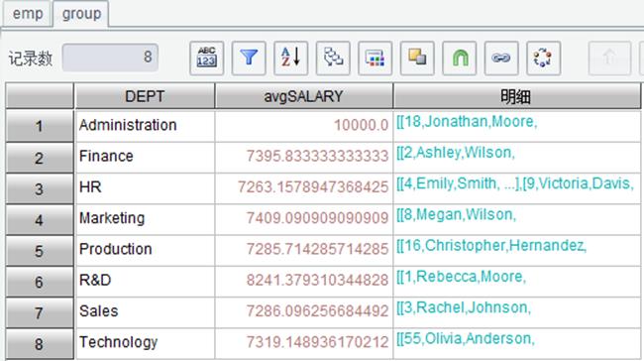Screen dimensions: 644x361
Task: Click the avgSALARY column header
Action: click(x=303, y=96)
